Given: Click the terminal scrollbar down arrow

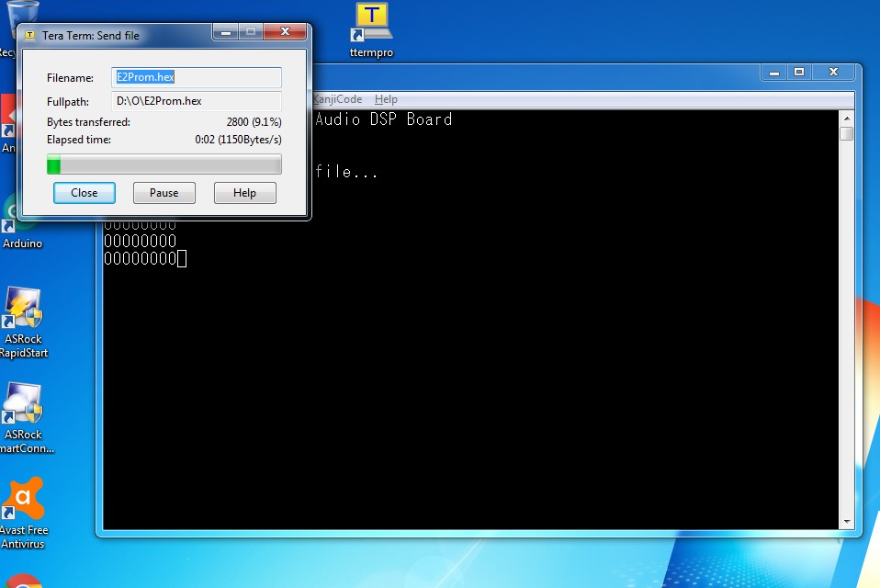Looking at the screenshot, I should [847, 522].
